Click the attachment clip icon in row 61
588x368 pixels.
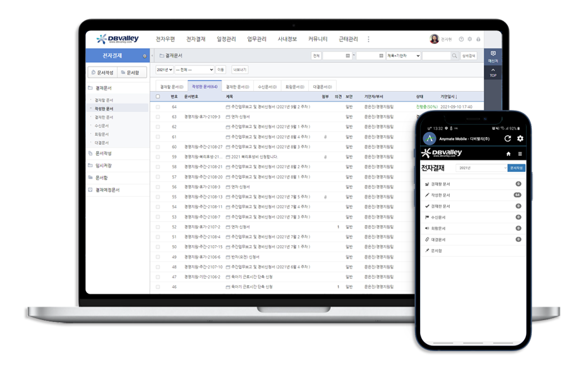[325, 137]
